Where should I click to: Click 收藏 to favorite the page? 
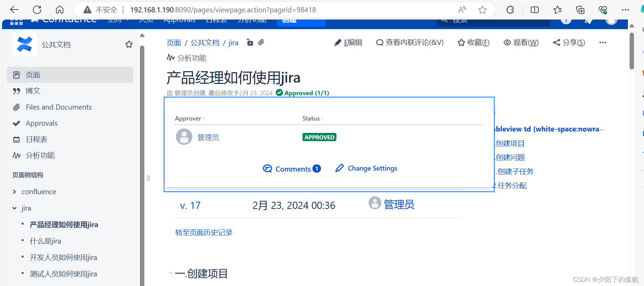tap(474, 42)
